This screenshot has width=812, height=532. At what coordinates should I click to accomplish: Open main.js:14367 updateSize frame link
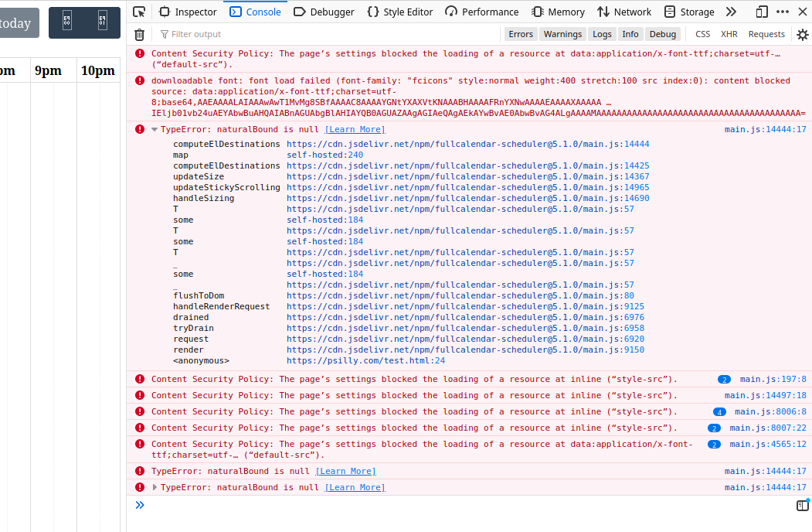point(467,177)
